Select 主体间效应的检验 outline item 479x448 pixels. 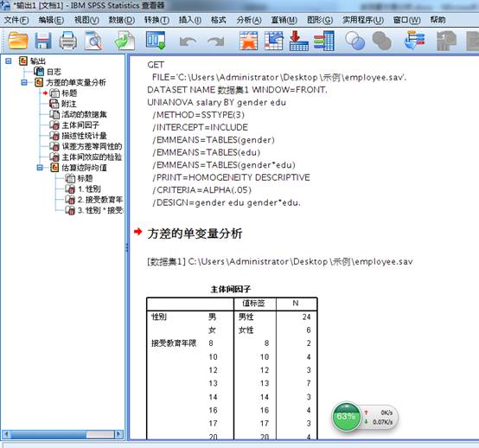(x=92, y=157)
